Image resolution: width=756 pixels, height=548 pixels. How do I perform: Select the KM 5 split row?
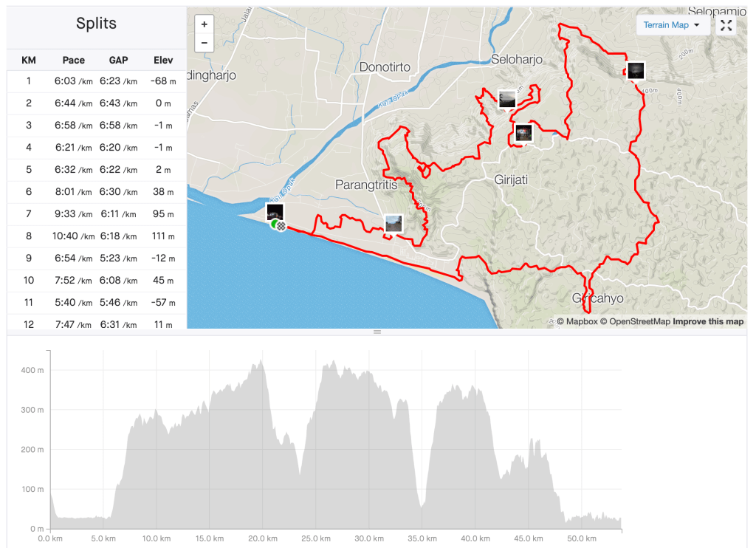(96, 170)
